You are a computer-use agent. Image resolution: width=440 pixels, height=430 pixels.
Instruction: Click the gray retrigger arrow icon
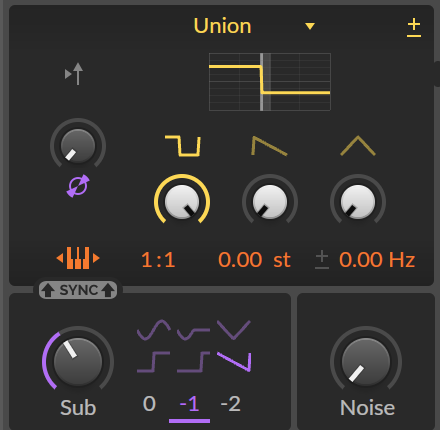tap(74, 74)
